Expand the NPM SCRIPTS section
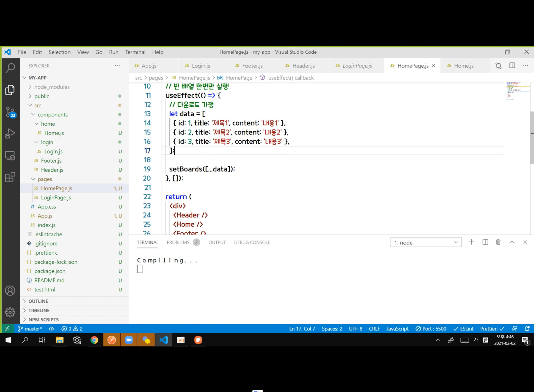This screenshot has width=534, height=392. 43,320
